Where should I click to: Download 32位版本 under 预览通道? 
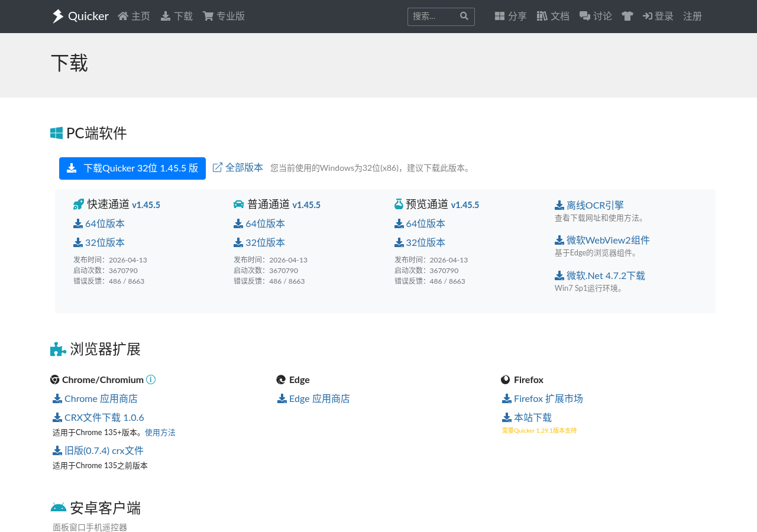tap(420, 243)
